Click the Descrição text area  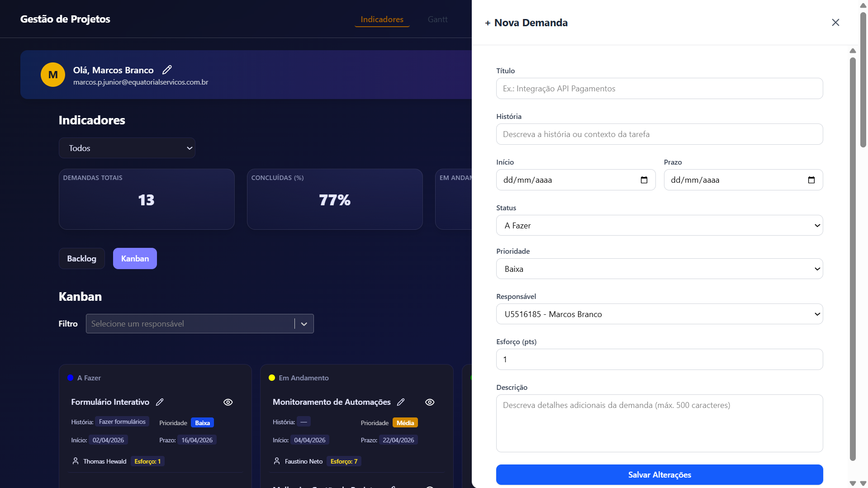(659, 423)
